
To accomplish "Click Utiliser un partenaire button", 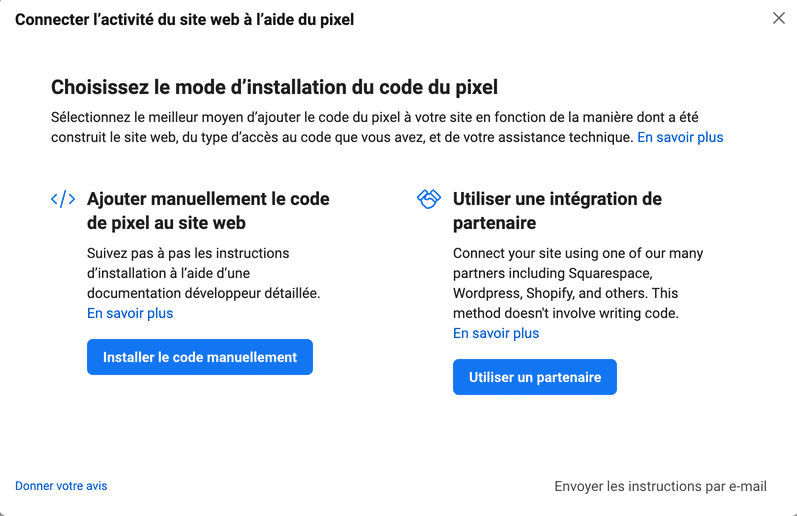I will coord(535,377).
